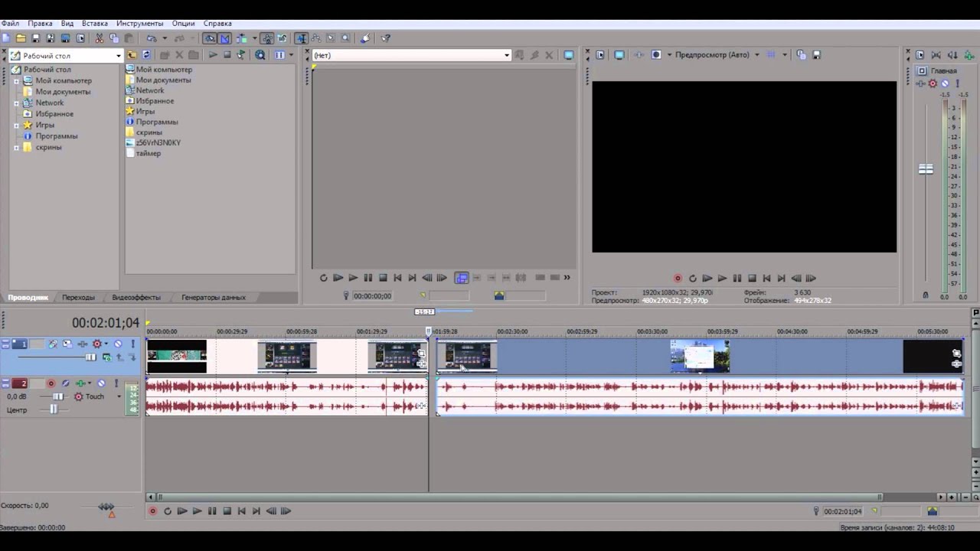This screenshot has height=551, width=980.
Task: Click the Up One Level folder icon
Action: [x=132, y=55]
